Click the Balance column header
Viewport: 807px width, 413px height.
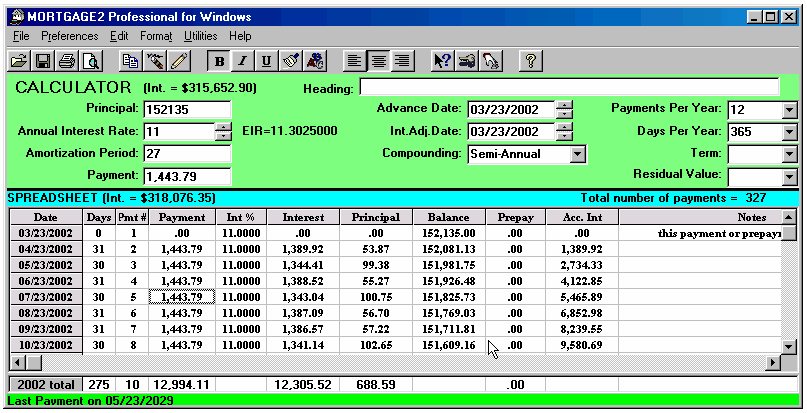click(x=447, y=217)
